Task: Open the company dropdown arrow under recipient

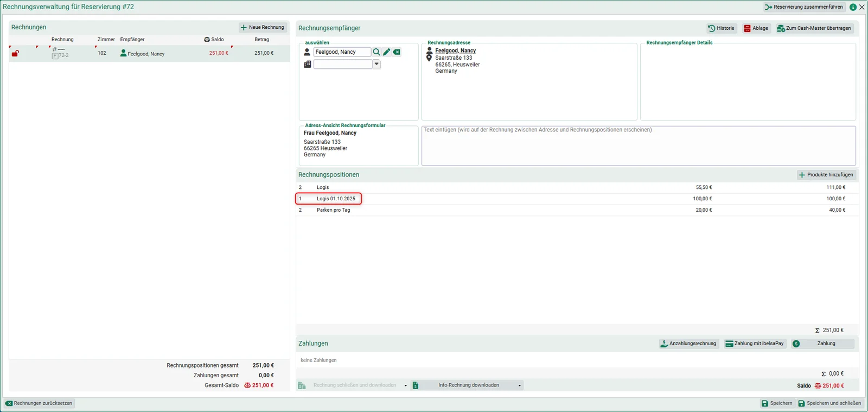Action: click(376, 64)
